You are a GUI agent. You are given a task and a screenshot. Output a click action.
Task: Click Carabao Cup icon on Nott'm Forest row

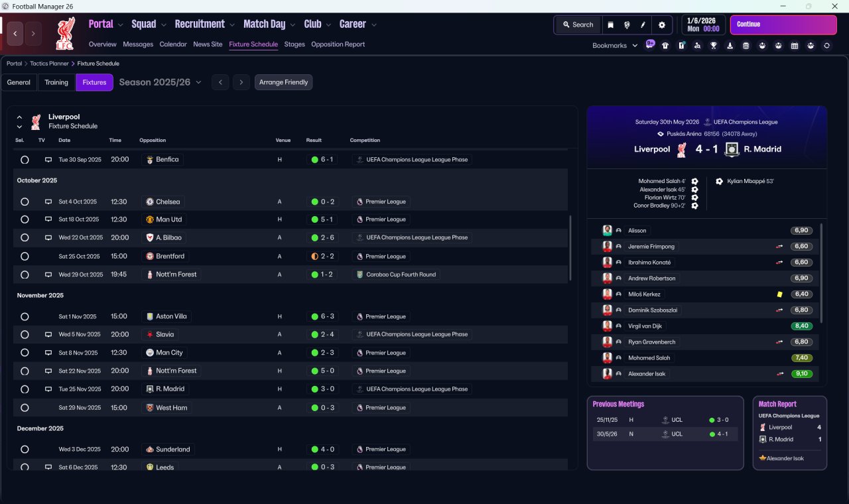tap(359, 275)
